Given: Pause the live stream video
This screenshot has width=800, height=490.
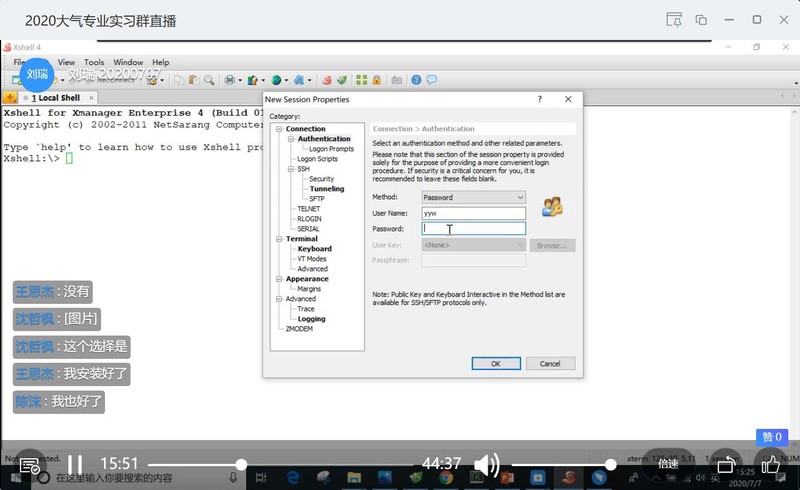Looking at the screenshot, I should pos(73,464).
